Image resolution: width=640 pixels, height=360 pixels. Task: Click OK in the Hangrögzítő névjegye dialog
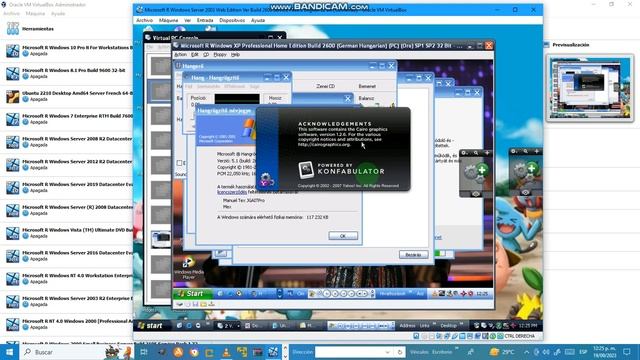tap(343, 236)
